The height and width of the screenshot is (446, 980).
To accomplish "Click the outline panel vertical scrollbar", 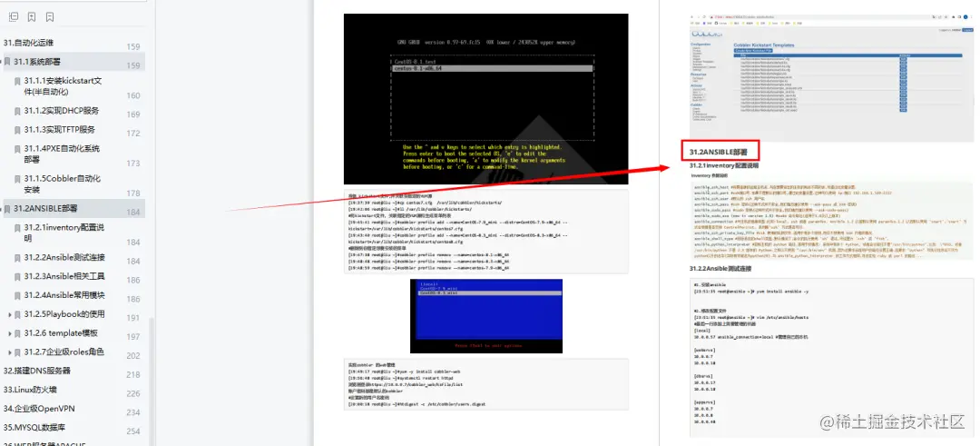I will coord(150,380).
